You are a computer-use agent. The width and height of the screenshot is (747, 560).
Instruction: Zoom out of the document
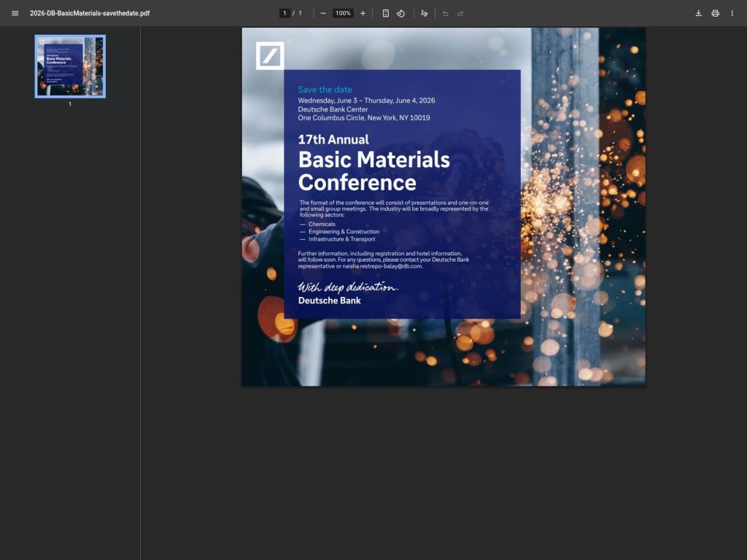click(322, 12)
